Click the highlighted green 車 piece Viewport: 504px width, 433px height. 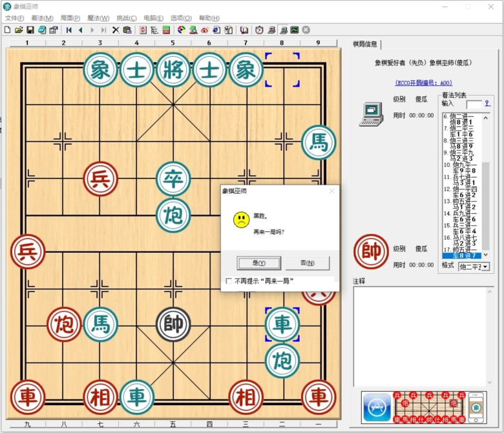[282, 324]
